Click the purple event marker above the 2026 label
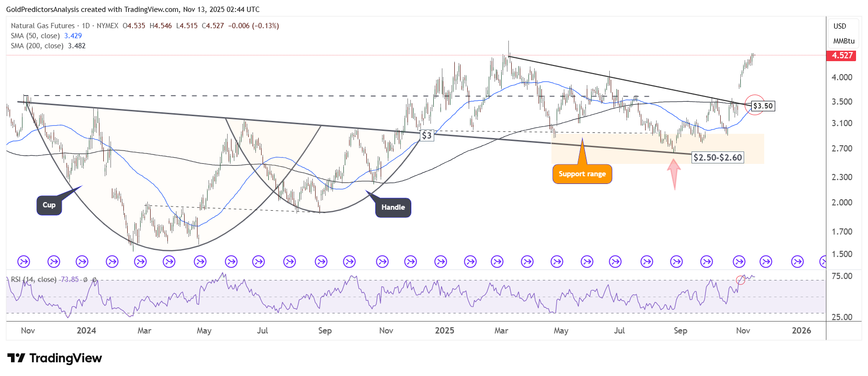 point(797,262)
